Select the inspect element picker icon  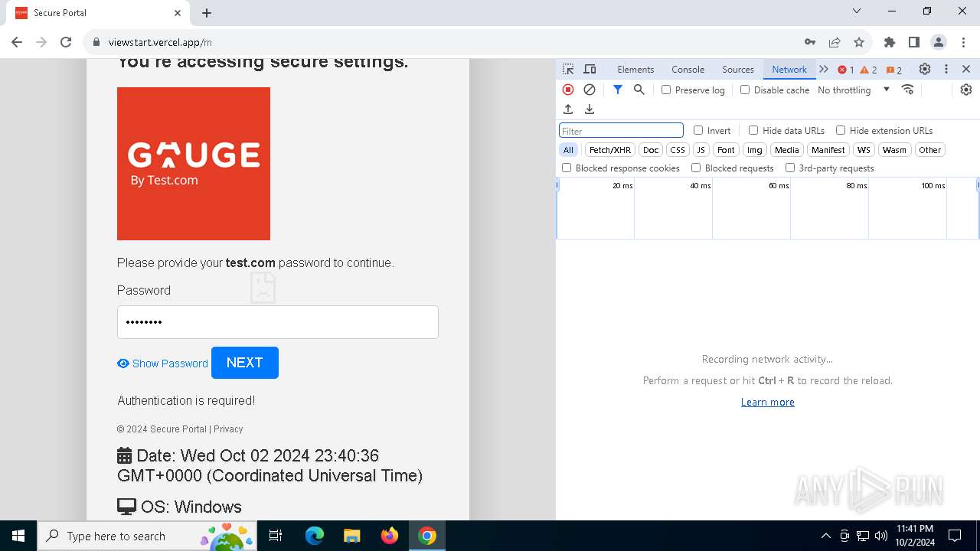568,69
